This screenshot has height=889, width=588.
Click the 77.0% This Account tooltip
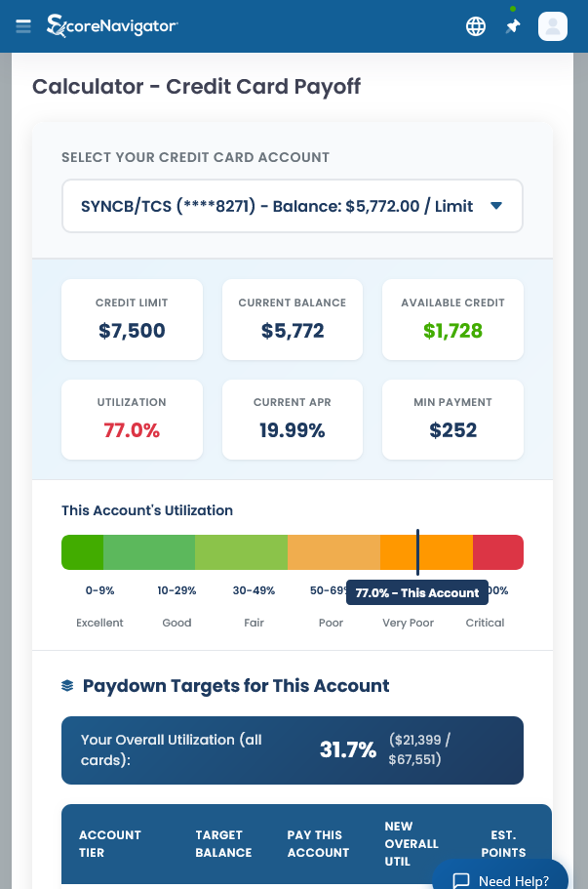(x=417, y=592)
